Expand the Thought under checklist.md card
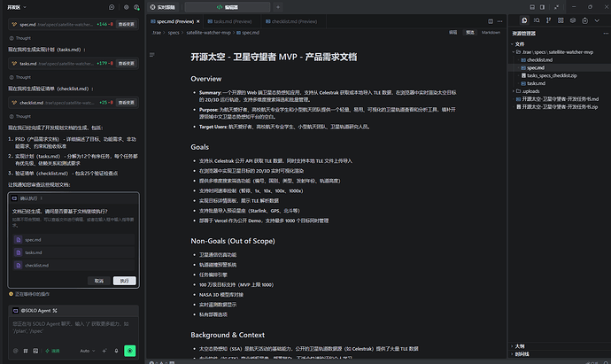 (x=19, y=116)
